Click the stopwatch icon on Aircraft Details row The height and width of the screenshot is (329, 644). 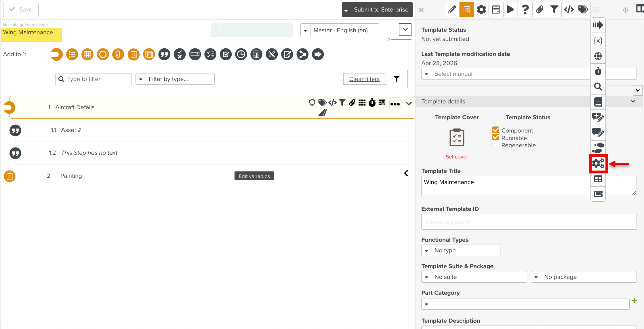372,103
